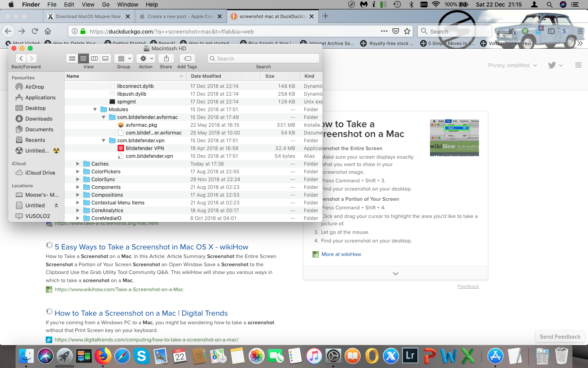The width and height of the screenshot is (588, 368).
Task: Click the Send Feedback button
Action: click(x=560, y=337)
